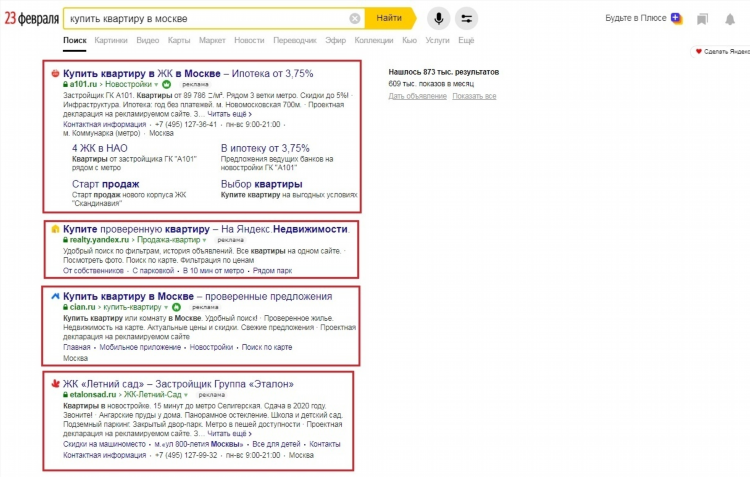Open a101 Контактная информация link
The image size is (750, 477).
104,124
